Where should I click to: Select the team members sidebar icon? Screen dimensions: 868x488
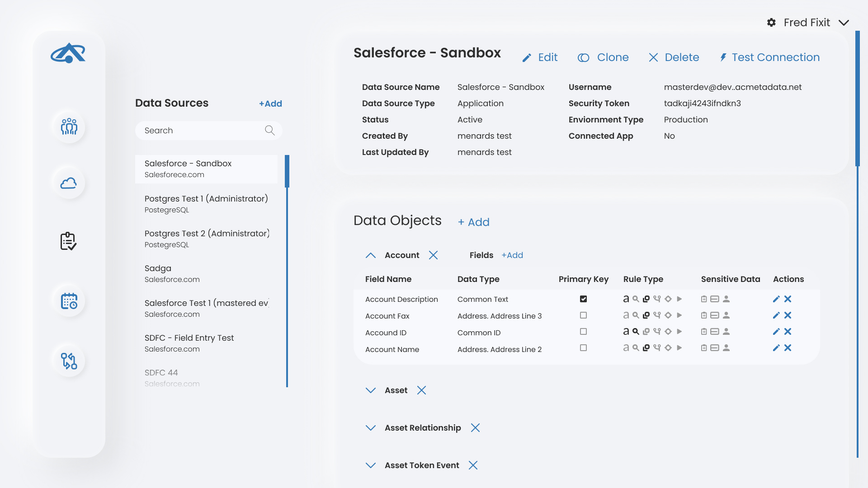point(68,128)
